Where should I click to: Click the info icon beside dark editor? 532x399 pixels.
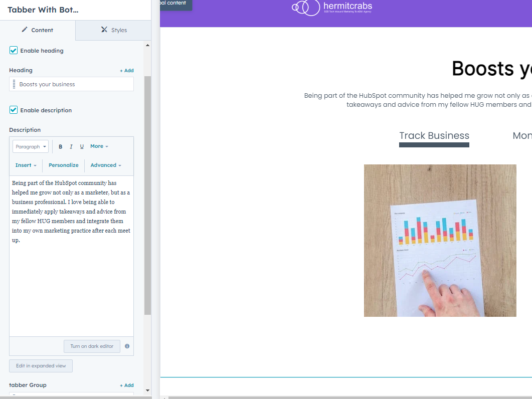127,346
